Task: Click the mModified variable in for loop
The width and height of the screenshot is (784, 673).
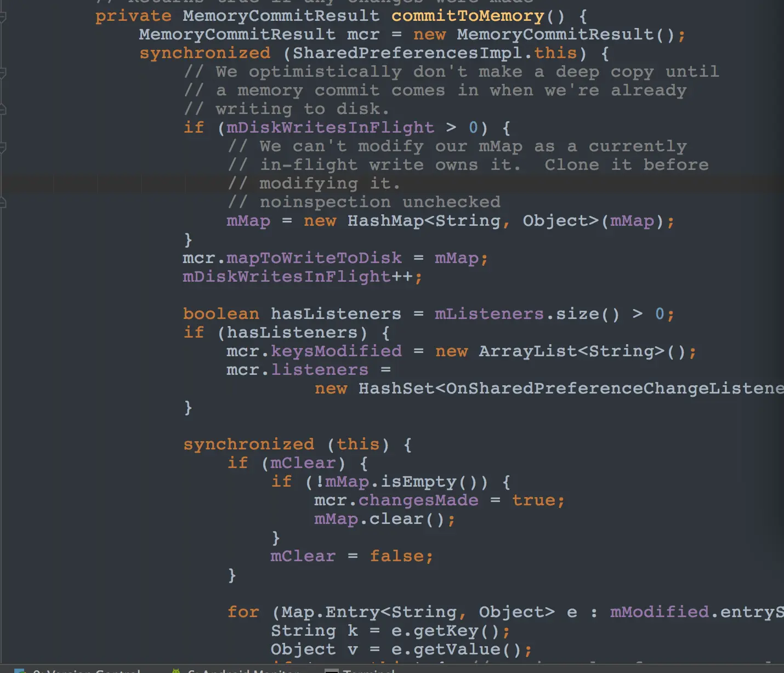Action: click(660, 612)
